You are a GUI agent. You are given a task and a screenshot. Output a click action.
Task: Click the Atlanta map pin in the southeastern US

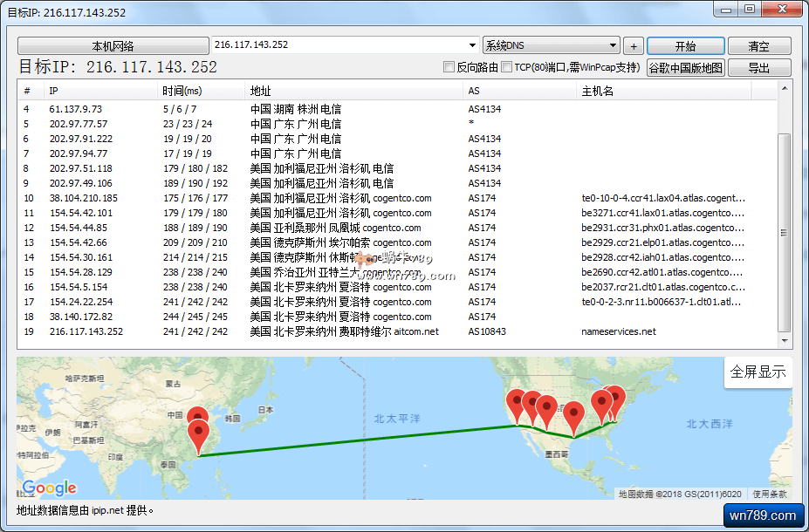tap(601, 406)
